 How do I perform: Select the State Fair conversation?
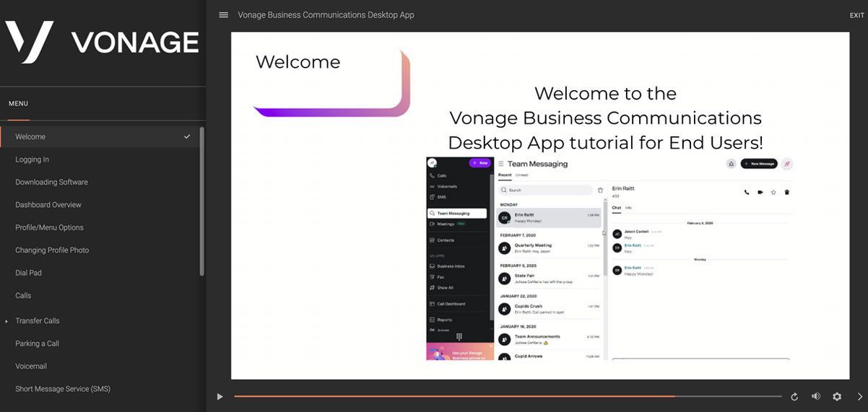click(x=550, y=278)
